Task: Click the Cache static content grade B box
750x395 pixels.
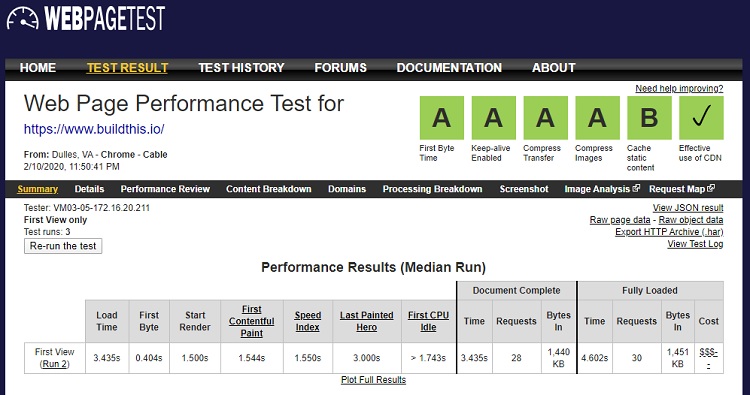Action: 650,118
